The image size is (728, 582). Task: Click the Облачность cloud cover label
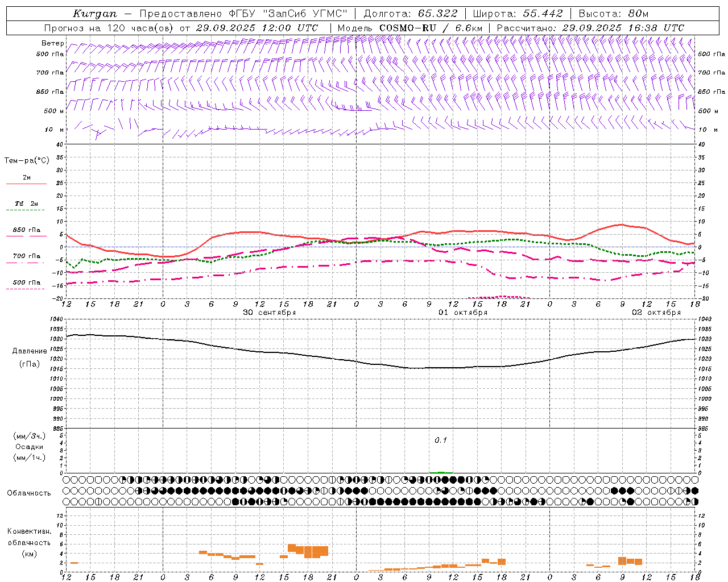(29, 493)
